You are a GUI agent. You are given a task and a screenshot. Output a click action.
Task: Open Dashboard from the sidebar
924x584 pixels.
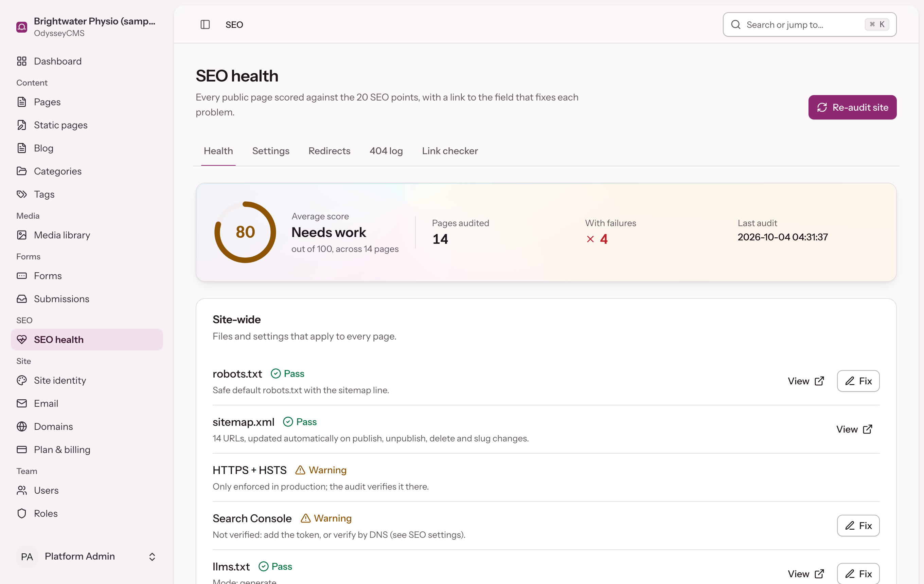[x=87, y=61]
